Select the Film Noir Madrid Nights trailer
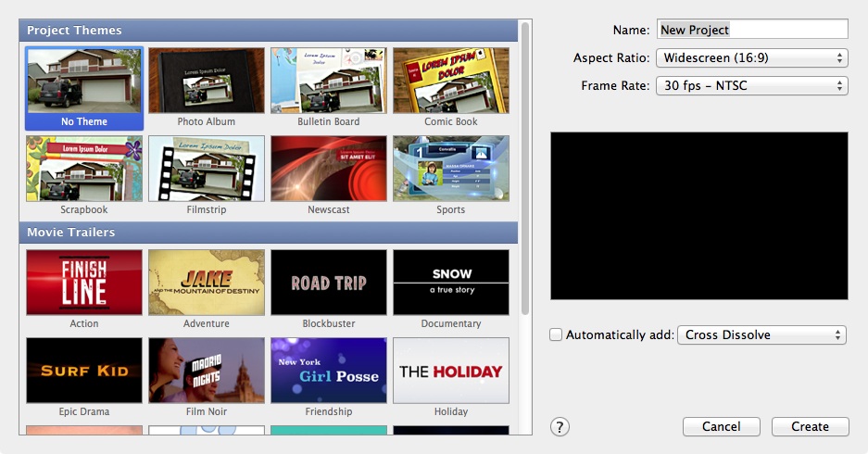Image resolution: width=868 pixels, height=454 pixels. (x=207, y=371)
